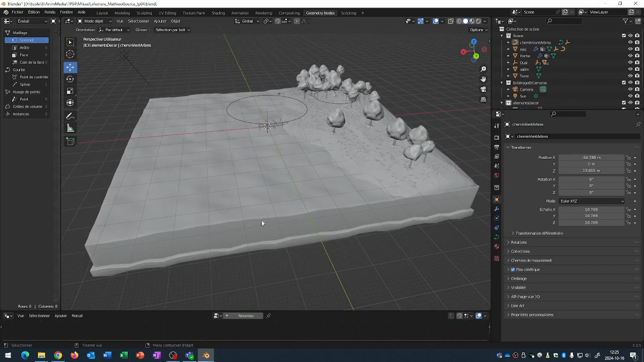Click the Add Cube tool
This screenshot has height=362, width=644.
70,141
